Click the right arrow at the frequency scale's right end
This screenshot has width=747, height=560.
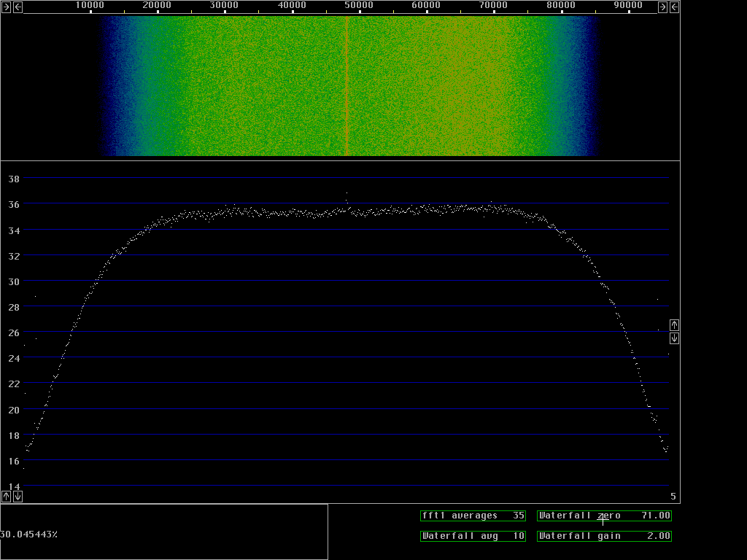coord(662,7)
